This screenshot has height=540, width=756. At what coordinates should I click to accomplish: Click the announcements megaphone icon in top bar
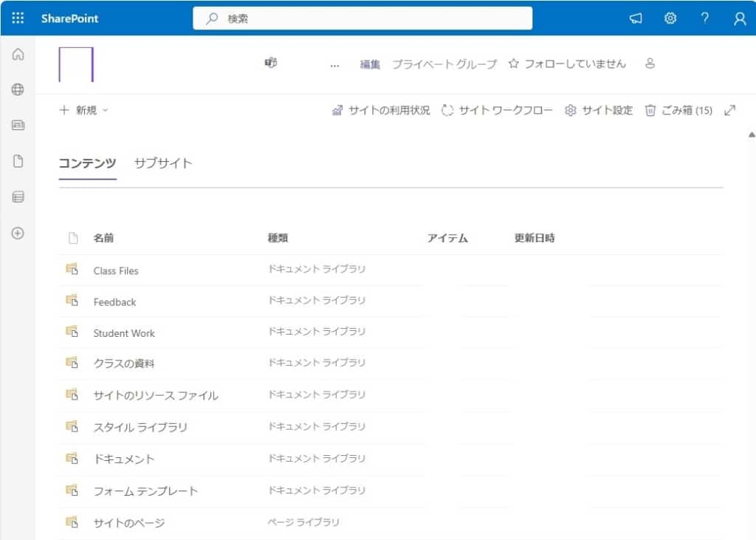pyautogui.click(x=636, y=18)
